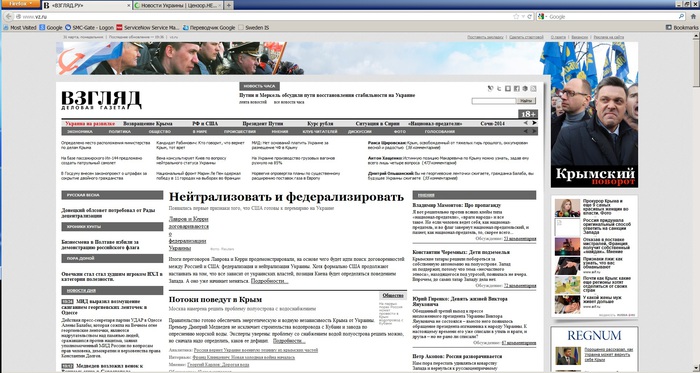Open the Президент Путин topic
Screen dimensions: 700x373
[x=263, y=124]
